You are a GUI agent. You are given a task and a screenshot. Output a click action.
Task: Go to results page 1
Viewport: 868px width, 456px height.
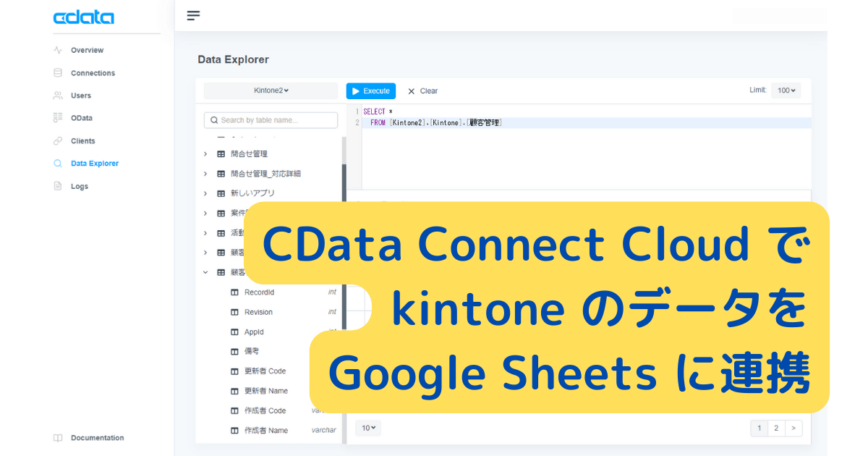click(759, 428)
